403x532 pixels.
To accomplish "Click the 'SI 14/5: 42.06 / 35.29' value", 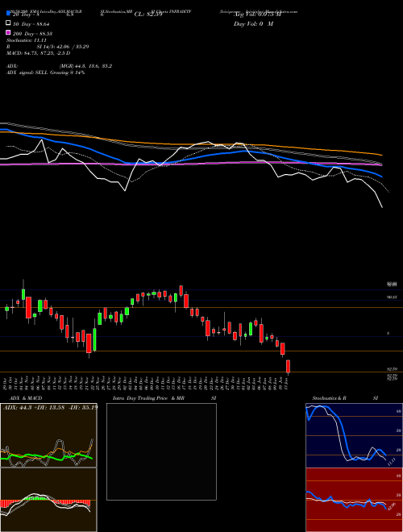I will (63, 47).
